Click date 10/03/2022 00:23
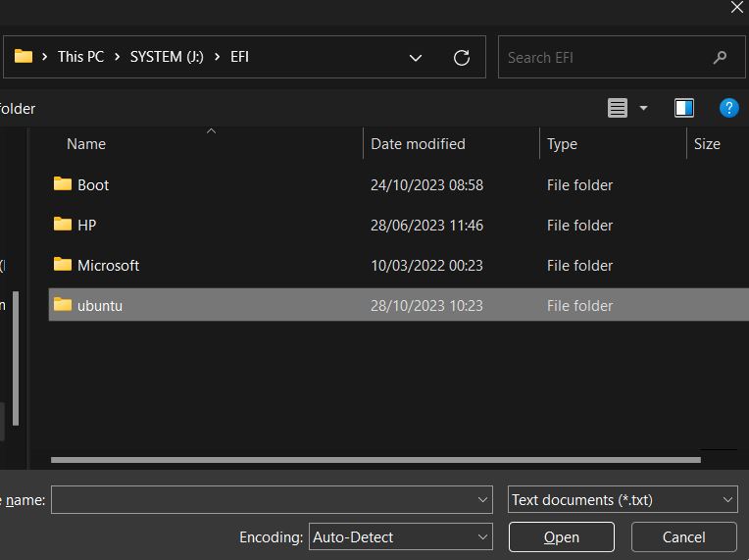Screen dimensions: 749x560 click(427, 265)
